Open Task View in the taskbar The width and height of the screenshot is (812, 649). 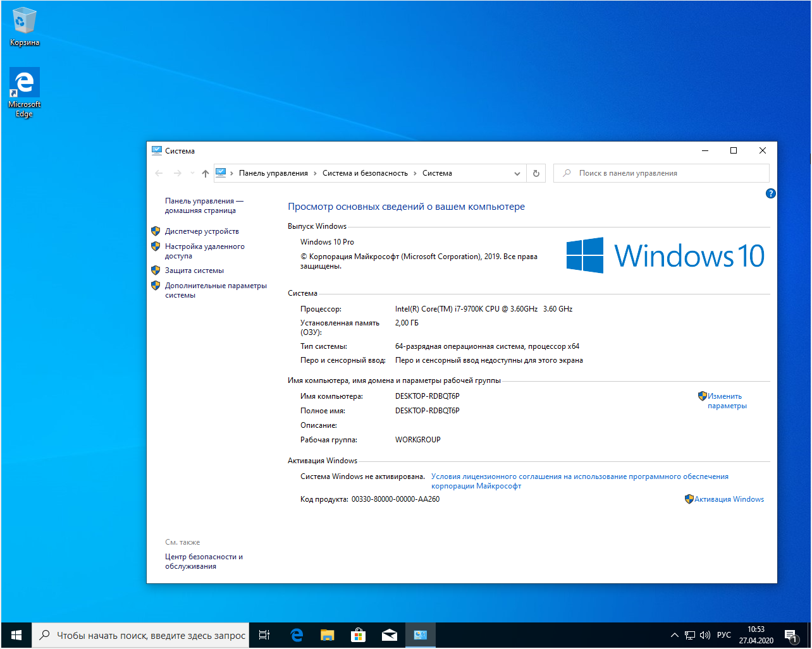[x=265, y=635]
